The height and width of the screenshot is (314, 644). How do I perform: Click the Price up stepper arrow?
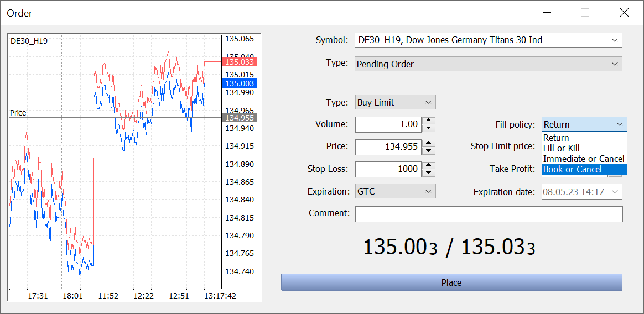click(428, 143)
